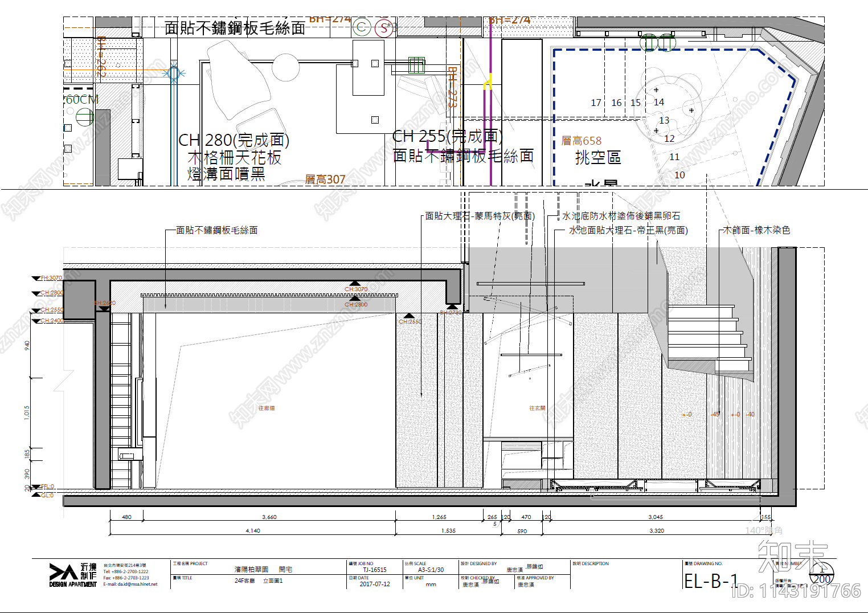Click the Fax: +886-2-2703-1223 line
The image size is (868, 613).
tap(126, 578)
